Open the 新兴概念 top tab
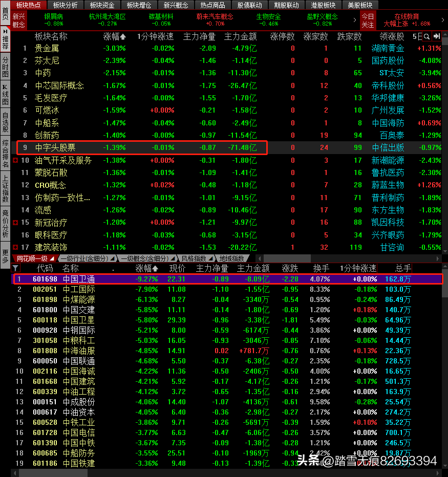Viewport: 448px width, 477px height. click(176, 5)
